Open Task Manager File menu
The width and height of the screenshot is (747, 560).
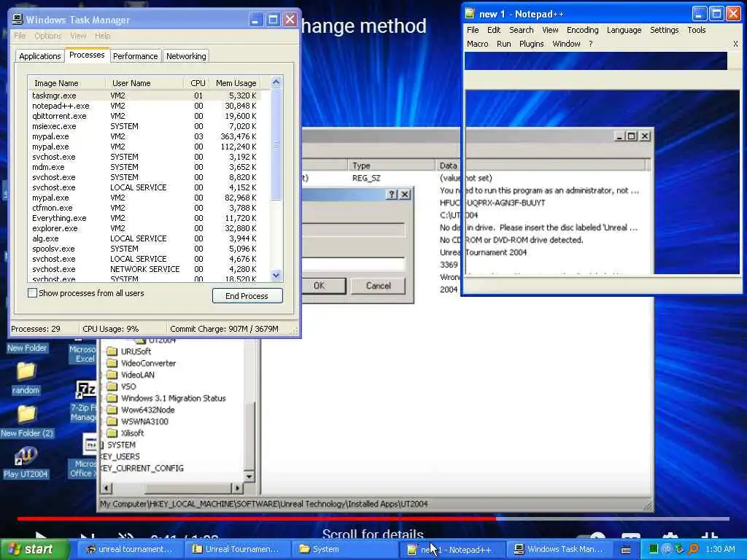(x=20, y=36)
